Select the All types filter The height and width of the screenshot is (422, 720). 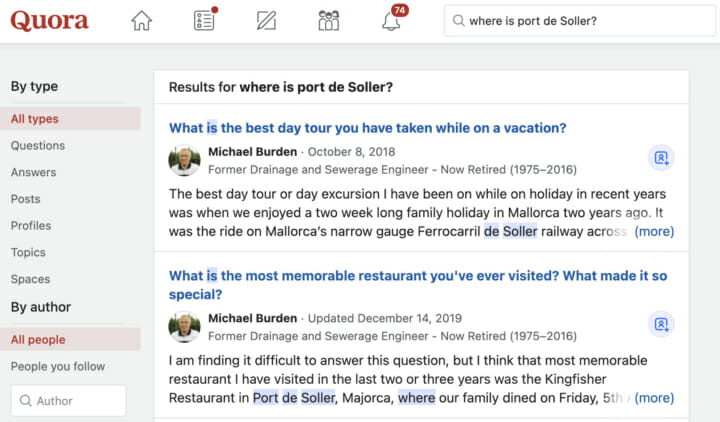tap(70, 118)
